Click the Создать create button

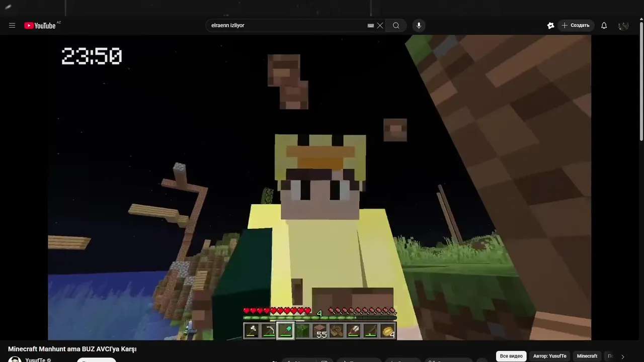coord(576,26)
